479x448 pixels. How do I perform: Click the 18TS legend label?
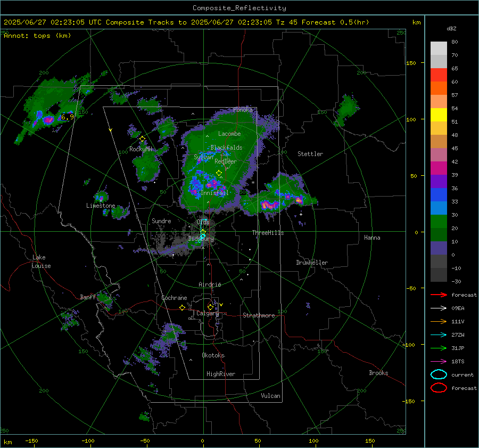pyautogui.click(x=458, y=362)
